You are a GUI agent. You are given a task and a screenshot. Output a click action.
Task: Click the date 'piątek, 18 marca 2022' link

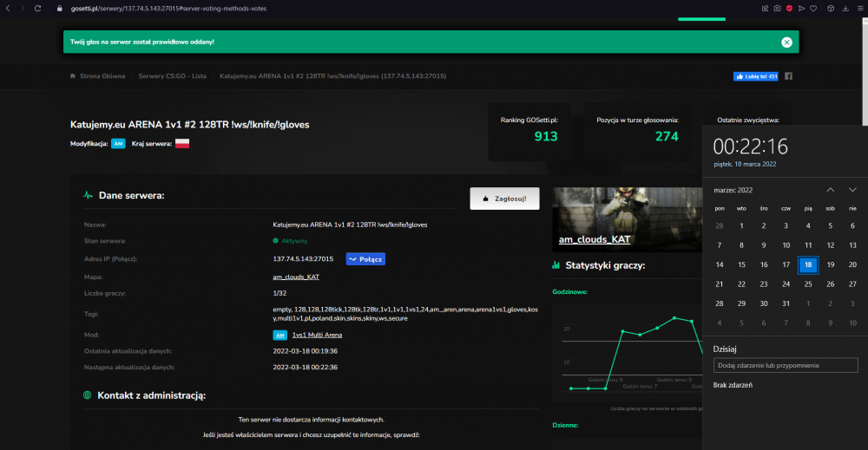pos(745,164)
